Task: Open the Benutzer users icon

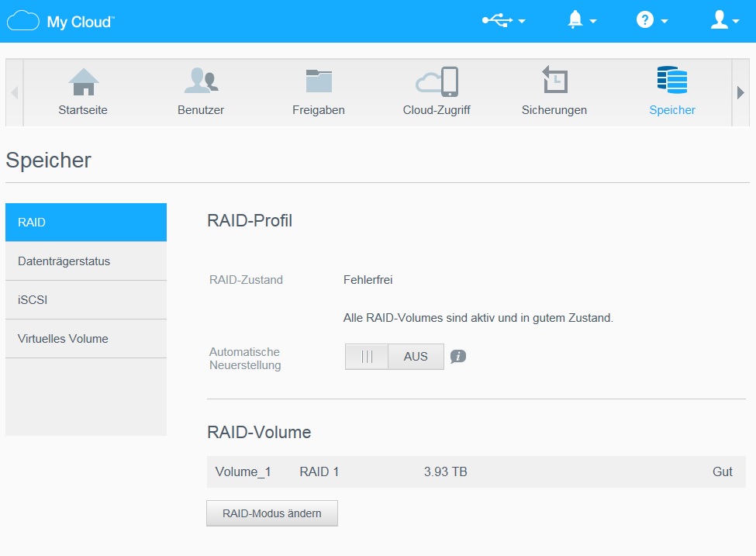Action: tap(201, 81)
